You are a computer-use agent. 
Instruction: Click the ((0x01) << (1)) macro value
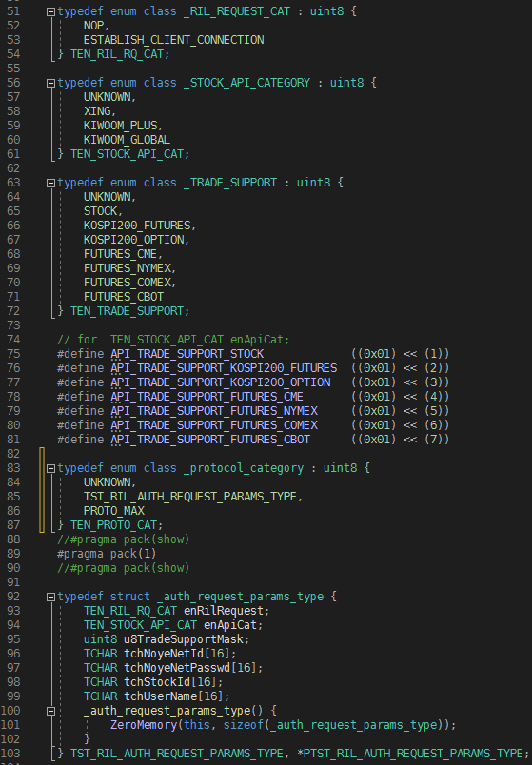[x=401, y=354]
